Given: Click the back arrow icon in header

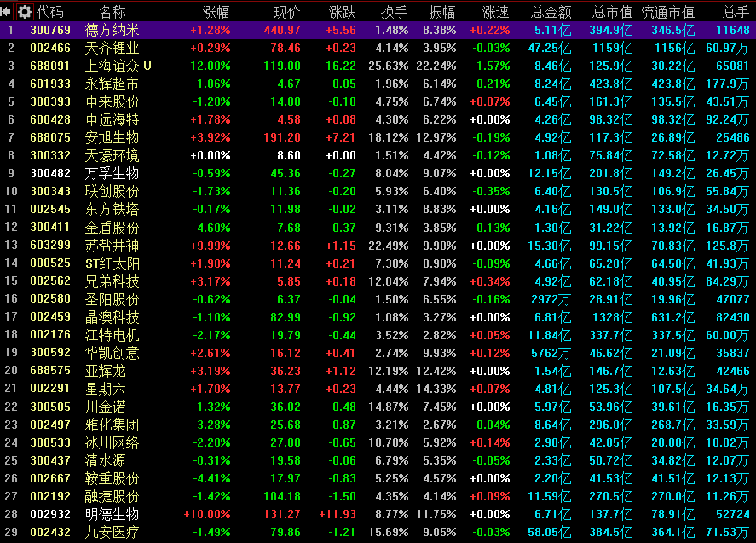Looking at the screenshot, I should click(6, 11).
